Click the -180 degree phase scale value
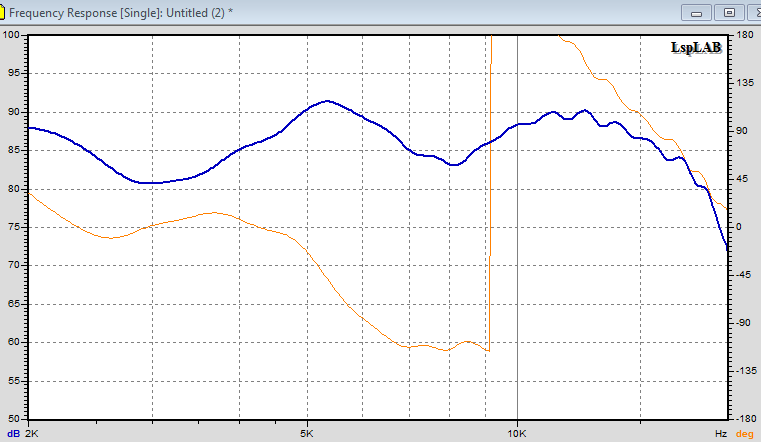Viewport: 761px width, 442px height. click(x=744, y=418)
